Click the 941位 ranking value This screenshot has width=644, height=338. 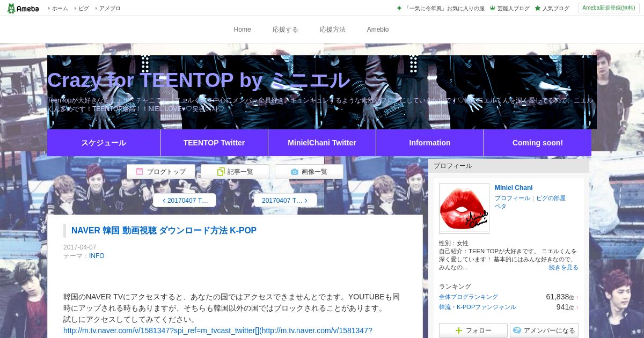pos(565,307)
